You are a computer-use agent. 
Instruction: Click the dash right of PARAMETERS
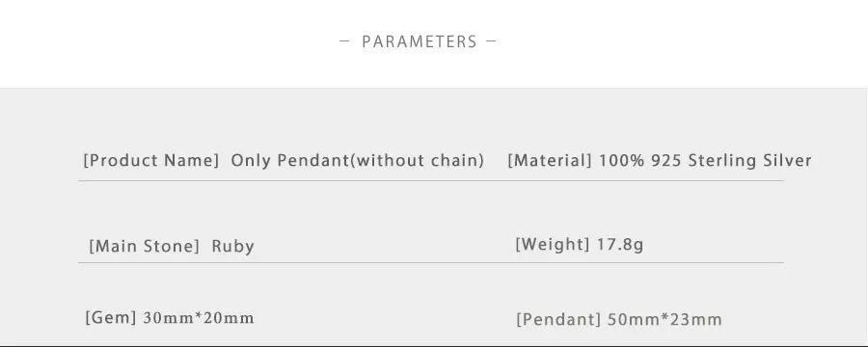coord(491,40)
